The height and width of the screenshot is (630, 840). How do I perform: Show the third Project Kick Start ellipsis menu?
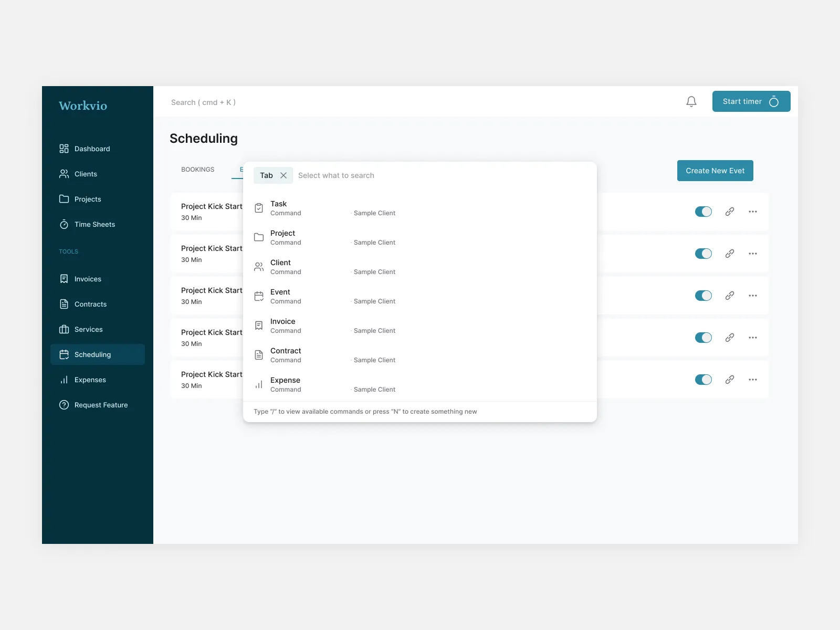tap(753, 296)
